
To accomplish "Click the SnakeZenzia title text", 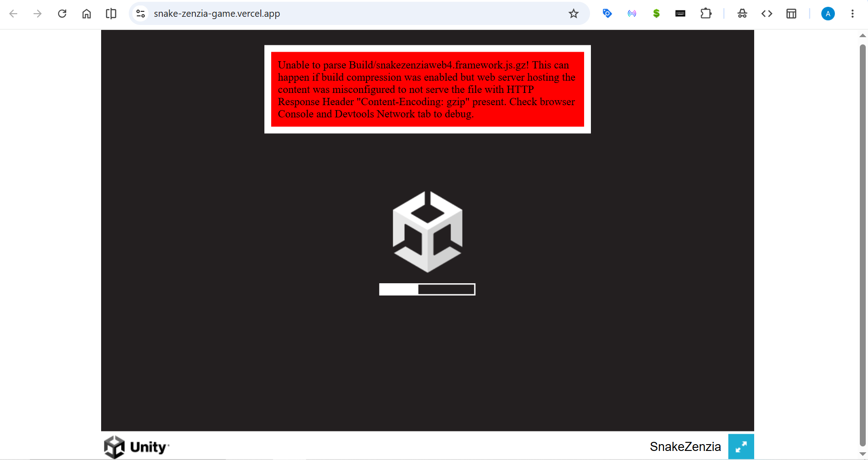I will coord(685,447).
